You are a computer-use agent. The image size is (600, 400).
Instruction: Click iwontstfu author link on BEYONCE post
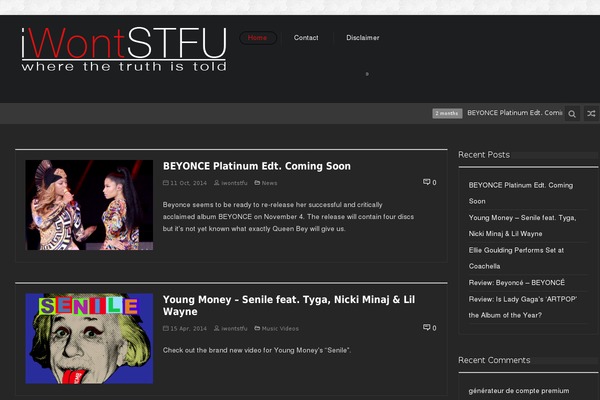[x=234, y=183]
